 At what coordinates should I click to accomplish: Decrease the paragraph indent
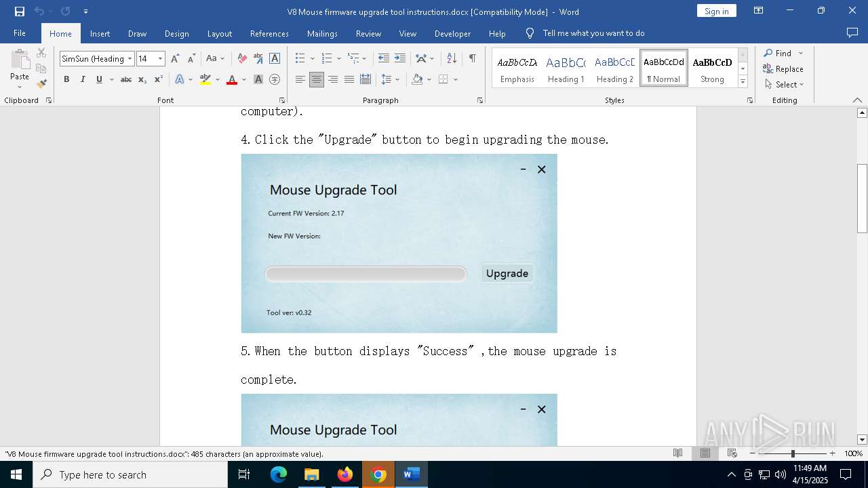[x=384, y=59]
